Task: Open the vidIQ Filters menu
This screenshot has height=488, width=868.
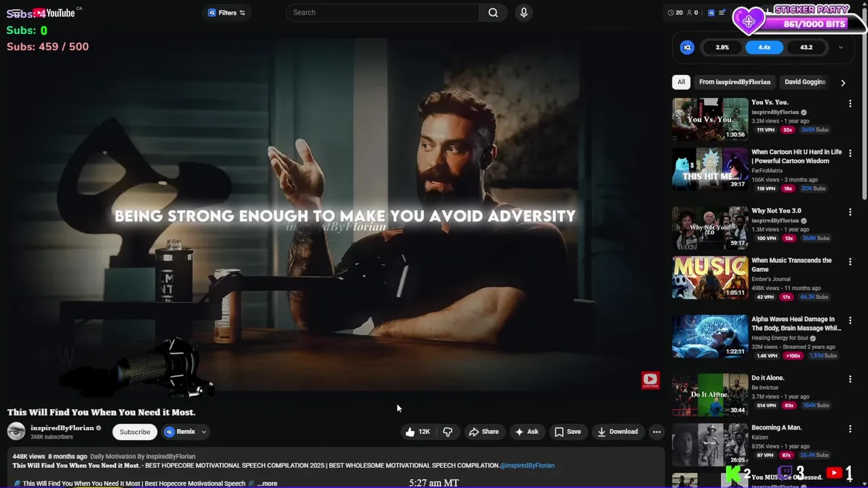Action: [x=226, y=12]
